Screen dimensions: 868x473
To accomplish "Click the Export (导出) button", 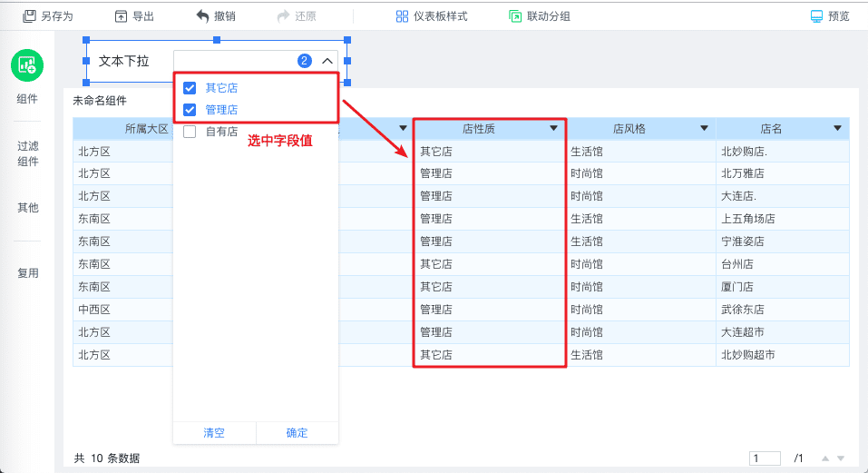I will pos(134,16).
